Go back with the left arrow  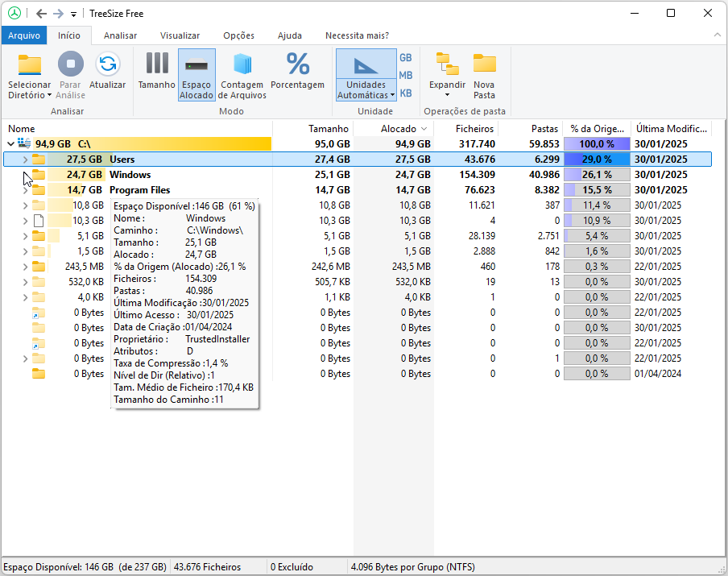coord(41,14)
